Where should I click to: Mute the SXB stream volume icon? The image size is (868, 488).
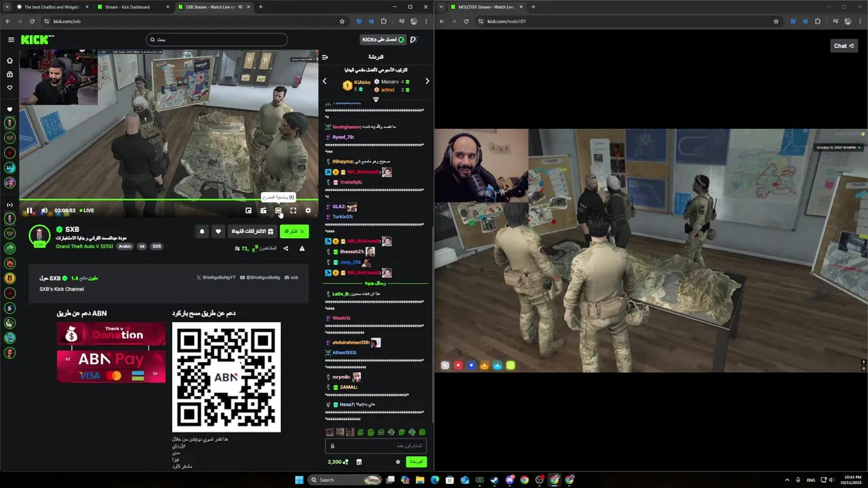pos(45,211)
